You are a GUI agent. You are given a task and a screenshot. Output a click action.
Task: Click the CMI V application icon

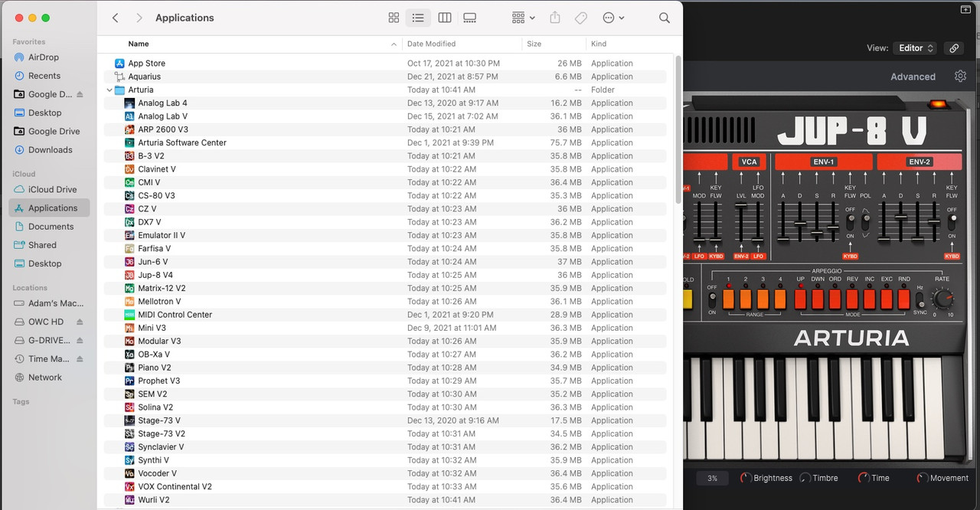click(129, 182)
